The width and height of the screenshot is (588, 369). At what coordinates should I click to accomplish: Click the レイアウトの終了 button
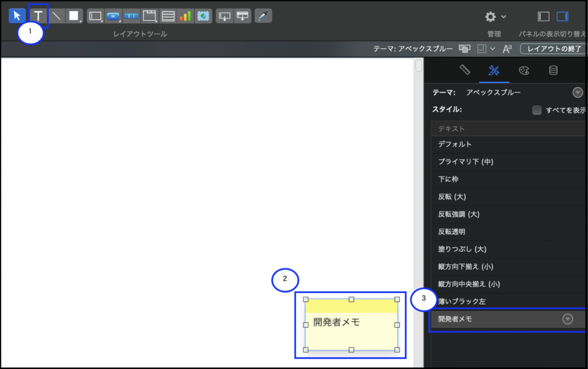tap(553, 49)
